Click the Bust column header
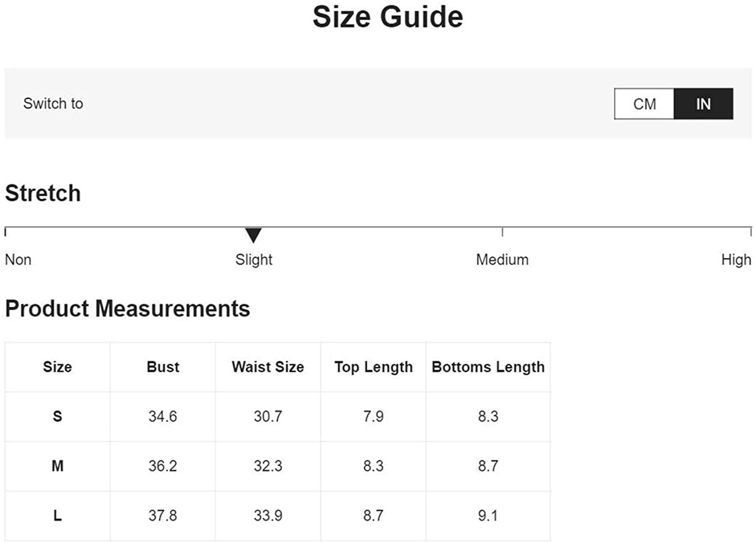The width and height of the screenshot is (756, 543). point(163,367)
